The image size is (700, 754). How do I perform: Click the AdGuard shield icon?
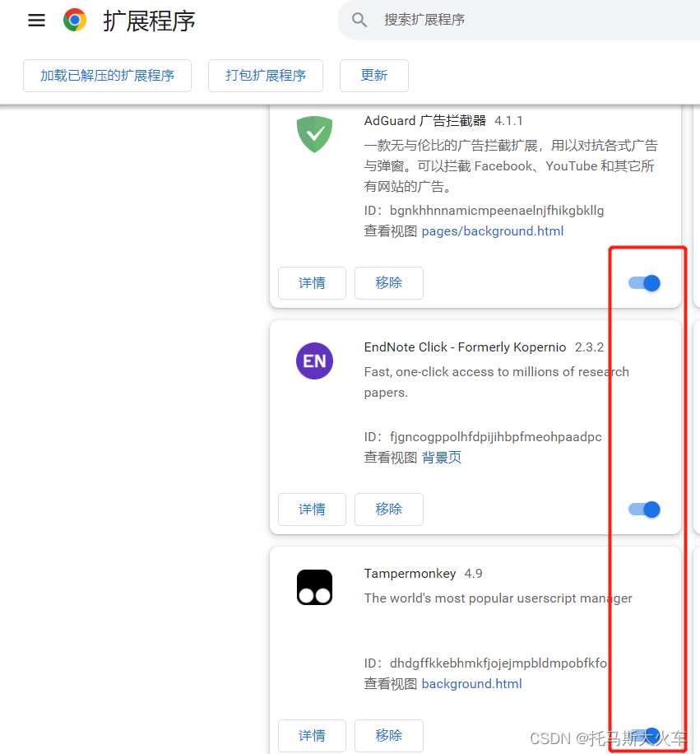point(315,134)
